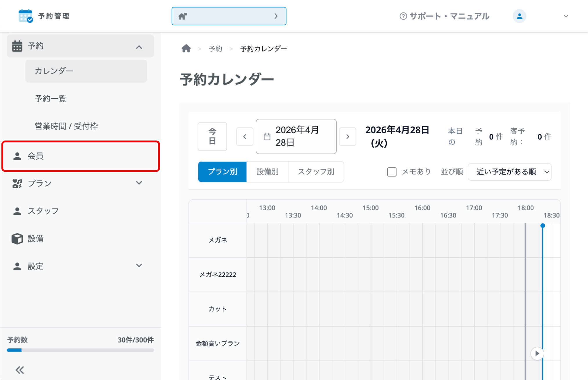Select カレンダー in the sidebar
The image size is (588, 380).
(x=86, y=71)
